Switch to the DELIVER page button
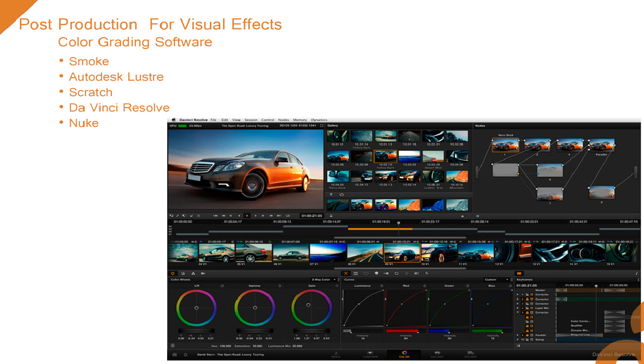 [470, 355]
